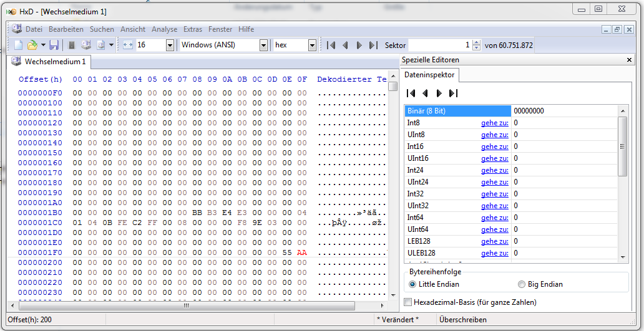Image resolution: width=644 pixels, height=331 pixels.
Task: Close the Spezielle Editoren panel
Action: [x=629, y=60]
